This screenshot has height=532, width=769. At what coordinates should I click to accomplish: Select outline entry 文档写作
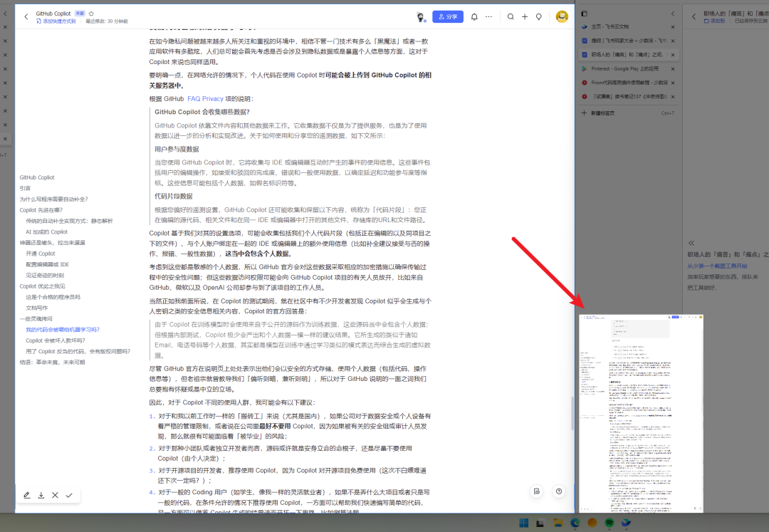[37, 308]
